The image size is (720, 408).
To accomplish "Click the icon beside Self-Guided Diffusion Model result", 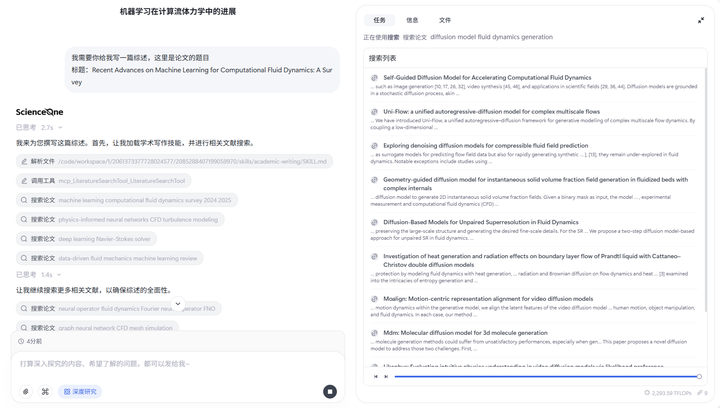I will pos(374,78).
